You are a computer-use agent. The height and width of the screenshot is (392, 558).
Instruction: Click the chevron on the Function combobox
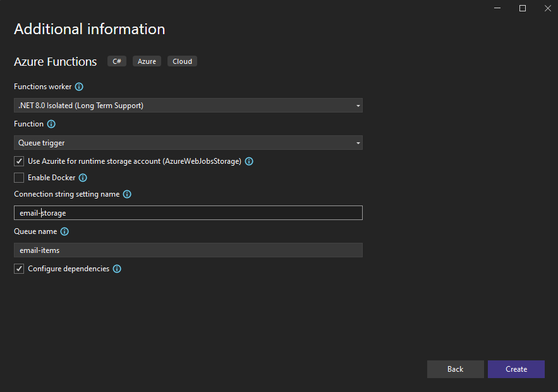click(358, 143)
